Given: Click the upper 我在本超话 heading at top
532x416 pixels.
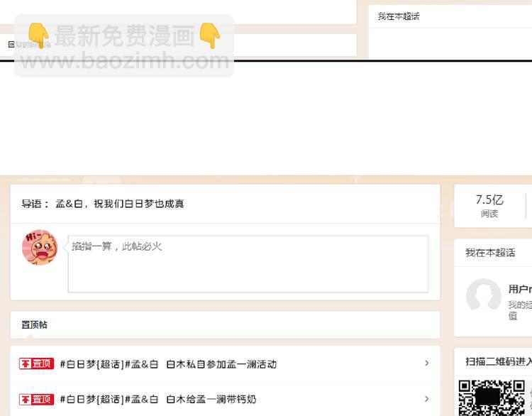Looking at the screenshot, I should pos(398,16).
